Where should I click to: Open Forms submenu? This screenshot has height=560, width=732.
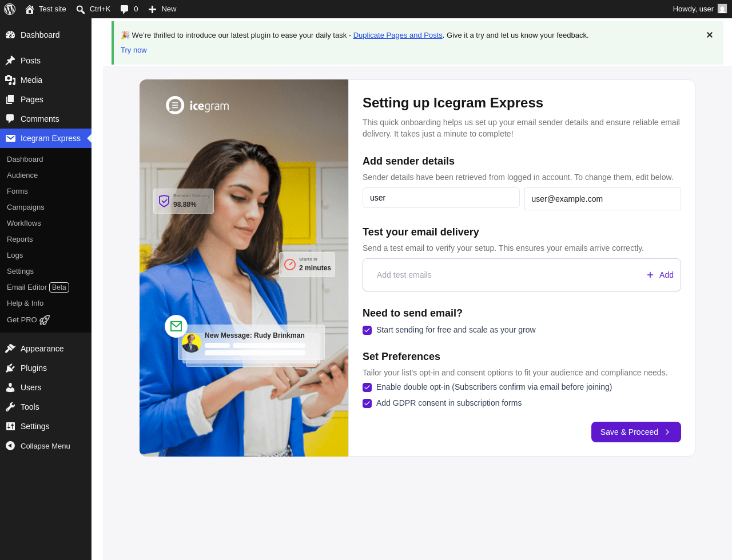pyautogui.click(x=46, y=191)
